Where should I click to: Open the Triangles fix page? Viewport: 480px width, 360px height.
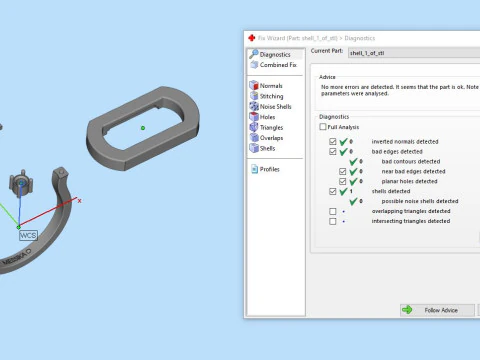(x=271, y=127)
